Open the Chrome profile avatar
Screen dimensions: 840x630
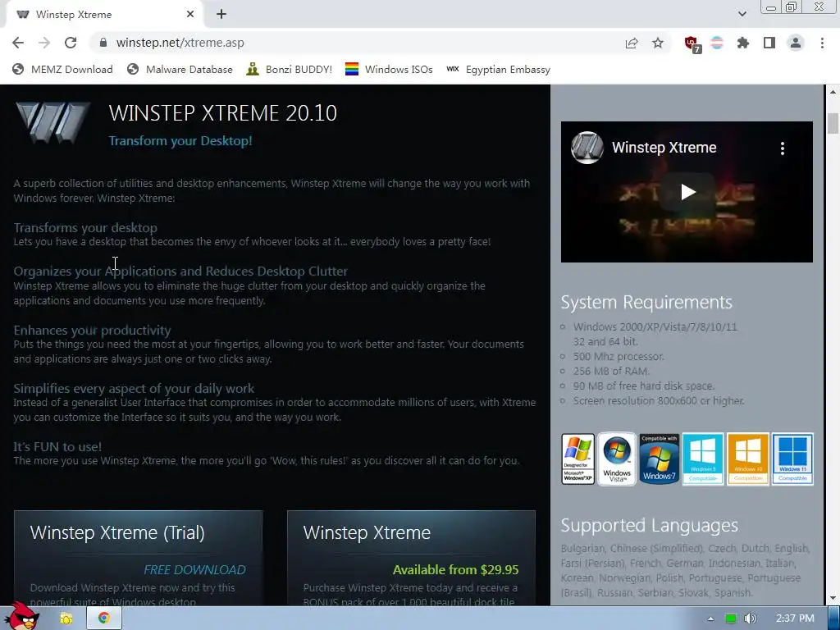pyautogui.click(x=796, y=43)
